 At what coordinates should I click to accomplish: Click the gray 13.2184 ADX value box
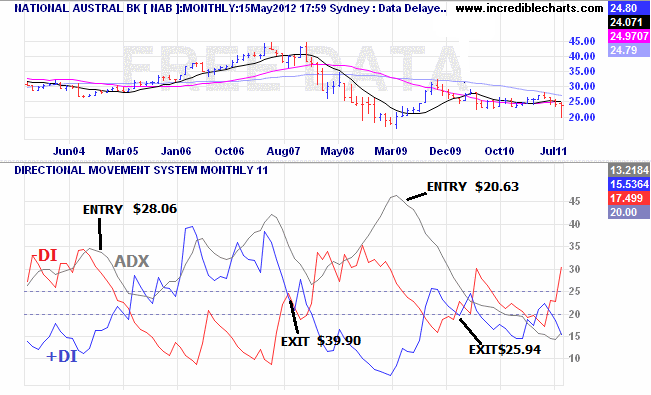coord(629,170)
